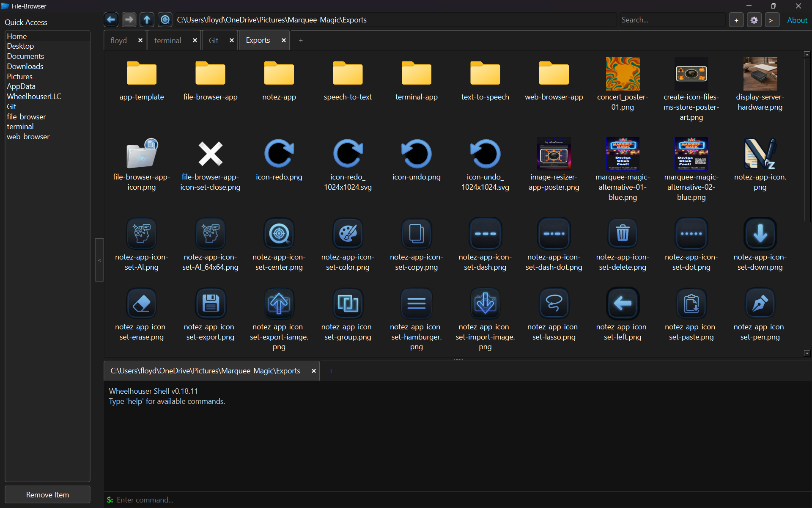Click the address path bar
This screenshot has width=812, height=508.
coord(396,20)
